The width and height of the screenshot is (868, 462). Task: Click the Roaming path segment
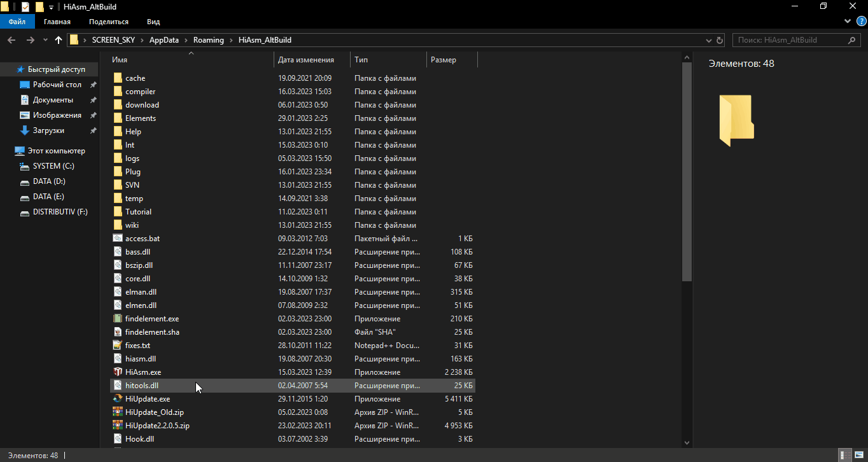coord(209,40)
